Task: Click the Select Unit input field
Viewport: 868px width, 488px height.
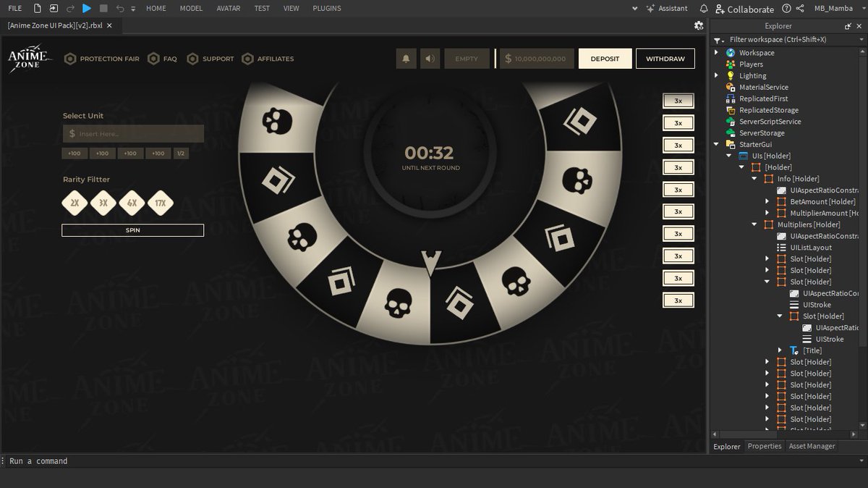Action: (132, 134)
